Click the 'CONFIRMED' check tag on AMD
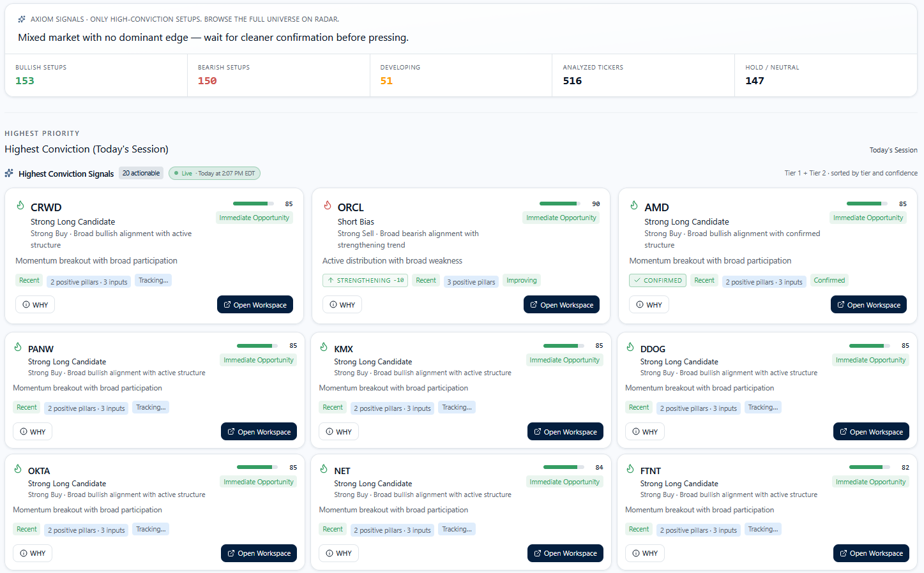Screen dimensions: 924x573 (658, 280)
